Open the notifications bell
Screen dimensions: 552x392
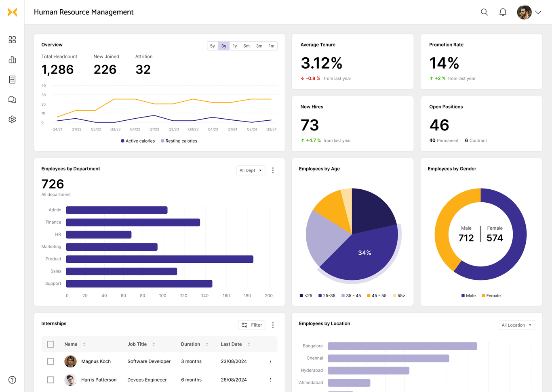click(503, 12)
